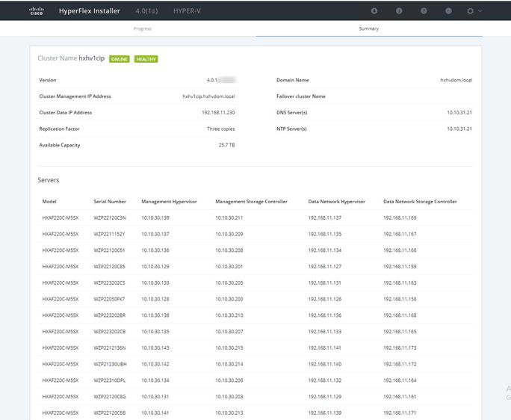The height and width of the screenshot is (420, 511).
Task: Click the Serial Number column header
Action: (x=110, y=202)
